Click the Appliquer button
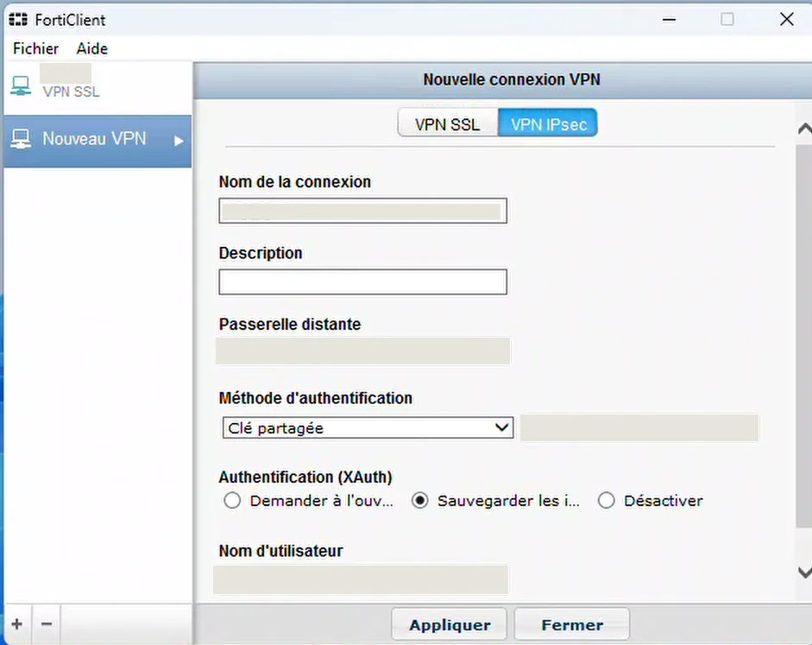The width and height of the screenshot is (812, 645). click(x=449, y=625)
